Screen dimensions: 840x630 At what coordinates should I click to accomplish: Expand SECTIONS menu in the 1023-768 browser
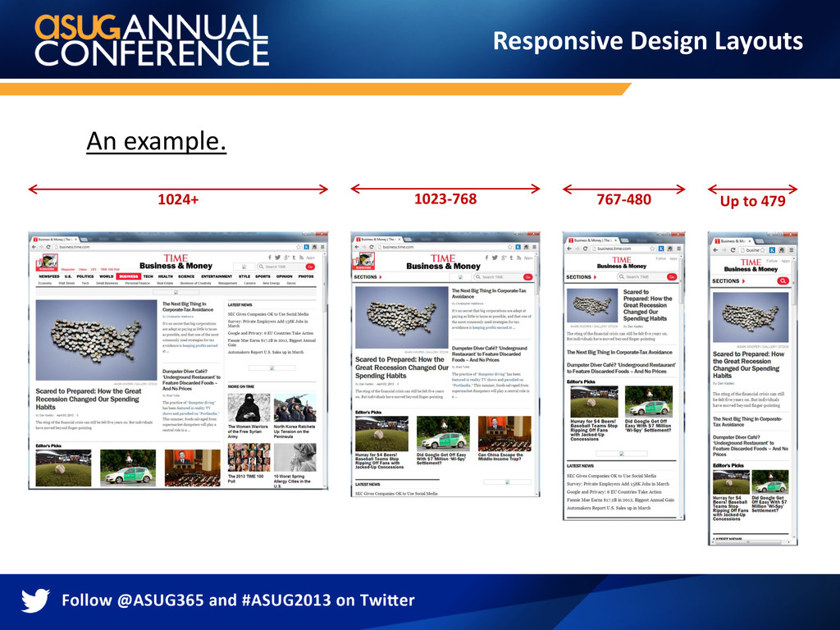click(368, 277)
